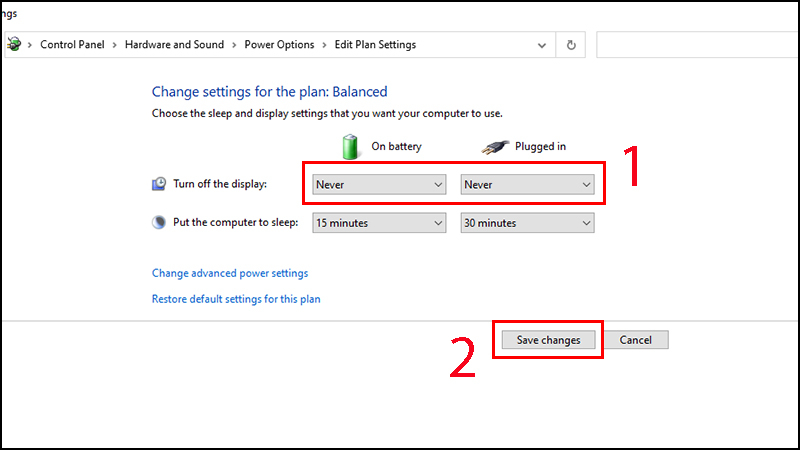Go to Control Panel in the breadcrumb

click(74, 45)
